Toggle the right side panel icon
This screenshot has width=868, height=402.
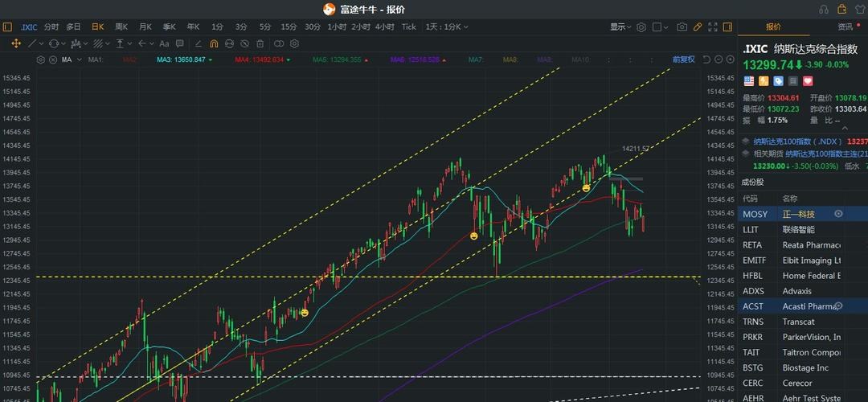727,27
